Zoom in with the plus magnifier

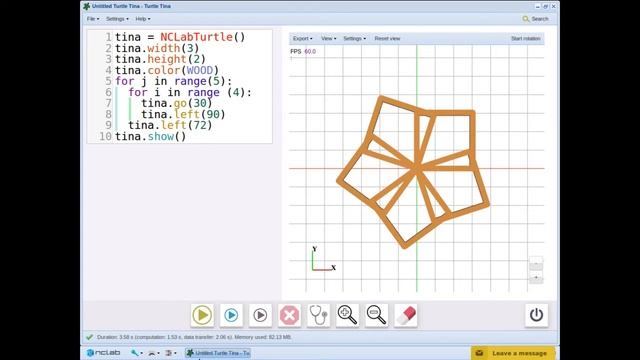click(347, 315)
